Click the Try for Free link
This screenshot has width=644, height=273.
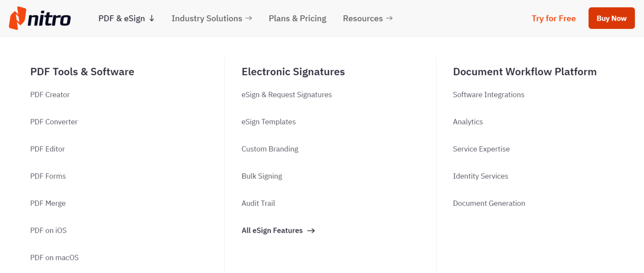pyautogui.click(x=554, y=19)
